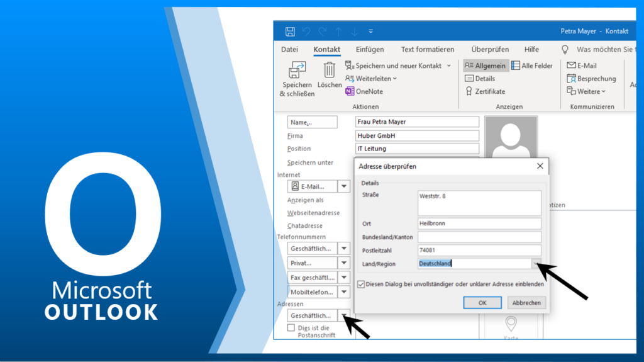Select the Allgemein view

[486, 65]
